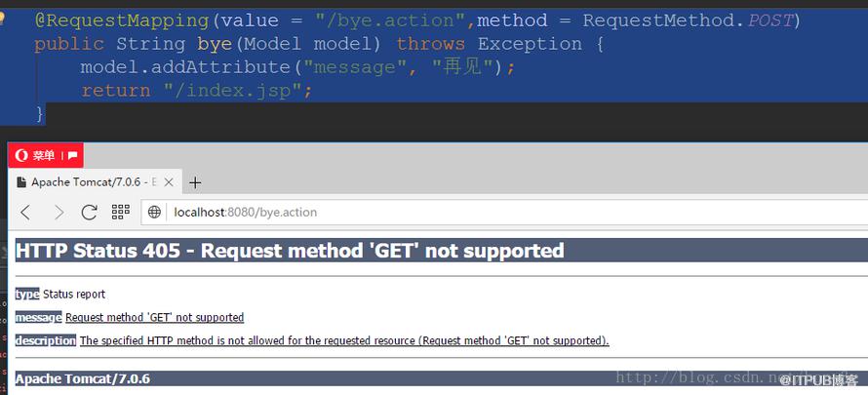Open the Speed Dial grid icon

121,212
